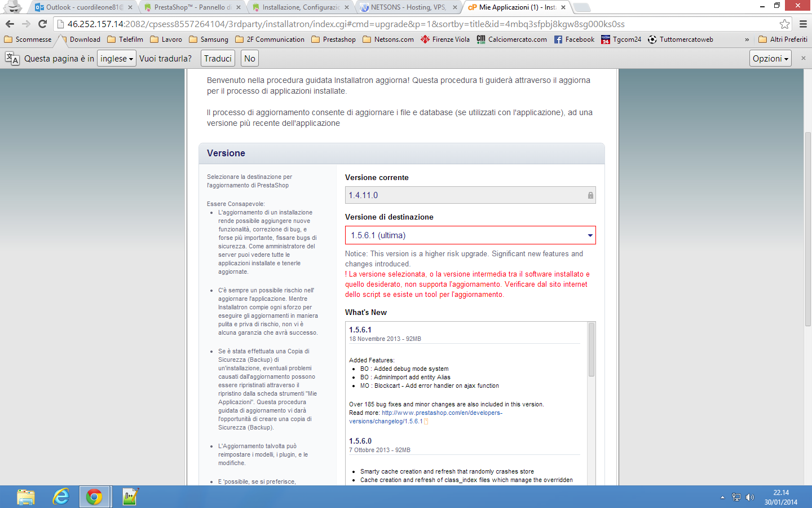
Task: Reload the current page
Action: (x=42, y=24)
